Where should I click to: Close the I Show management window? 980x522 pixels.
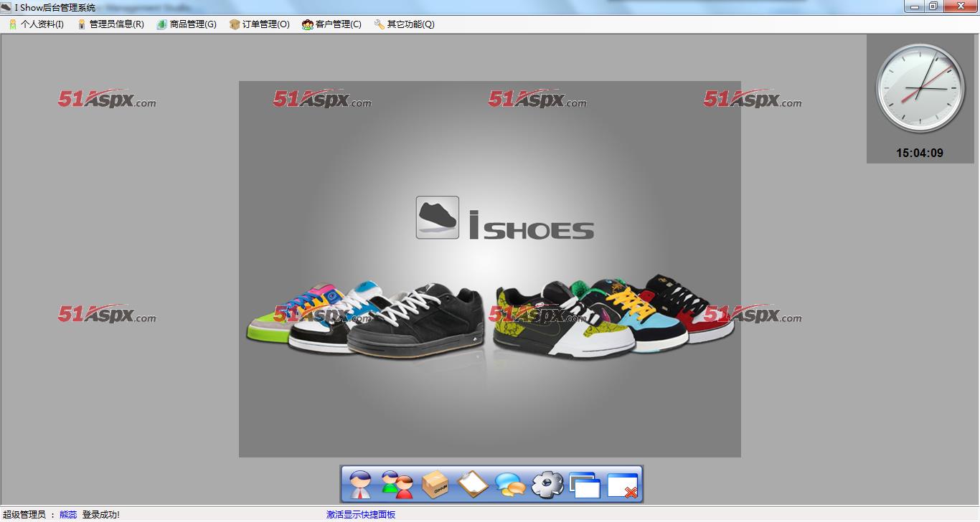pos(959,6)
